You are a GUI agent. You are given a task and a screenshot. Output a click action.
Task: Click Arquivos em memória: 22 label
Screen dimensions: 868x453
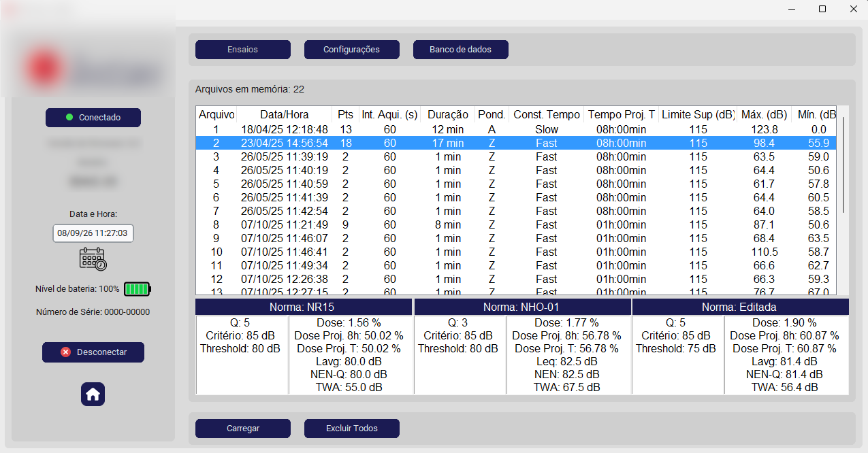point(250,89)
